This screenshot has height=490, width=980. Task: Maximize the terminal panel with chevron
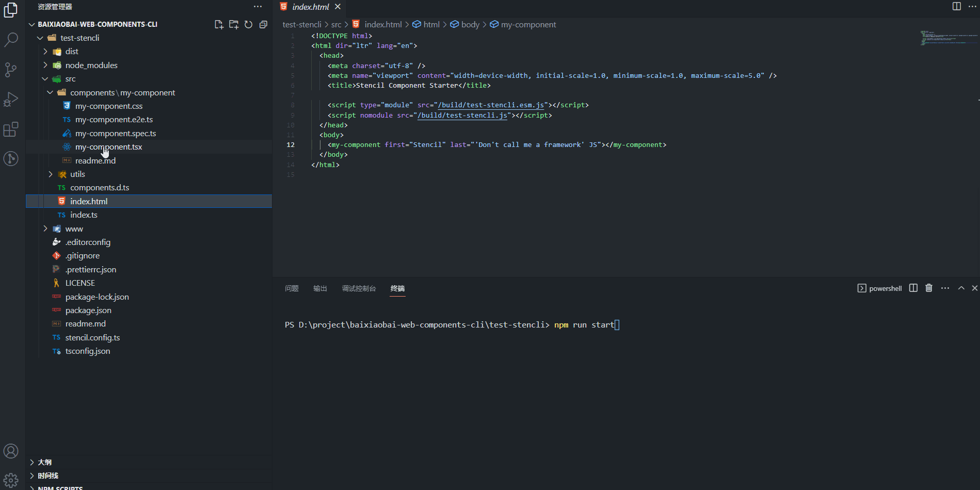click(x=961, y=288)
